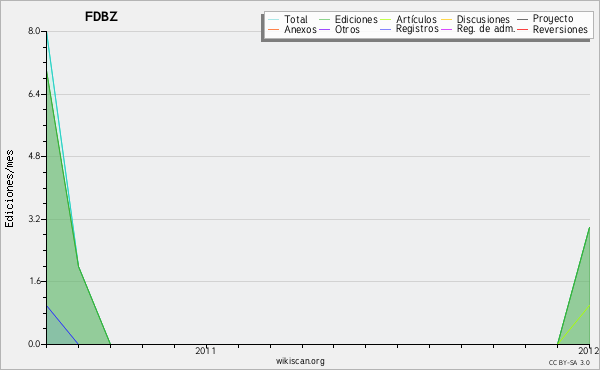Image resolution: width=600 pixels, height=370 pixels.
Task: Click the 8.0 y-axis value
Action: tap(34, 31)
